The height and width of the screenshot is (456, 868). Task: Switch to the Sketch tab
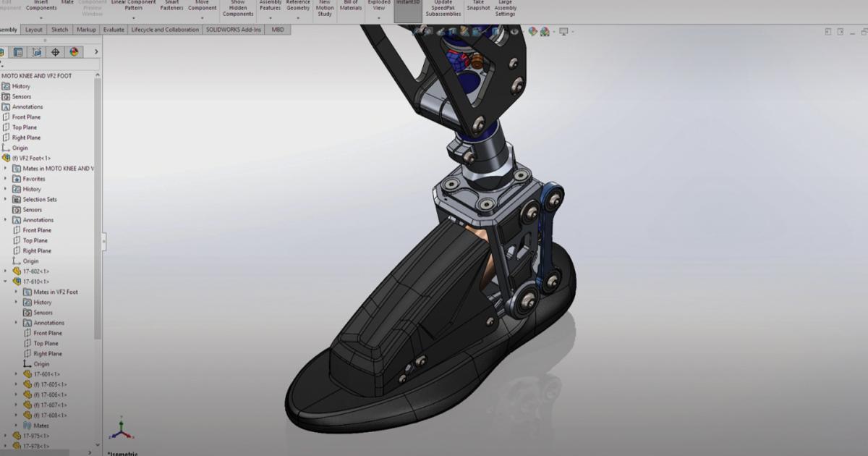[60, 30]
